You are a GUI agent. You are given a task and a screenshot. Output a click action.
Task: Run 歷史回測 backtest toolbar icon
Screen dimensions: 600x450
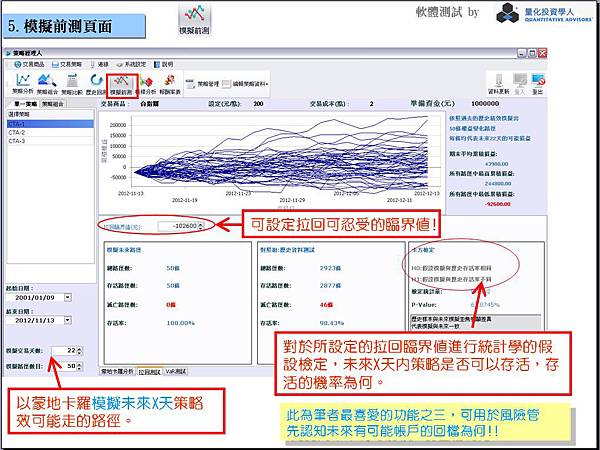(96, 84)
